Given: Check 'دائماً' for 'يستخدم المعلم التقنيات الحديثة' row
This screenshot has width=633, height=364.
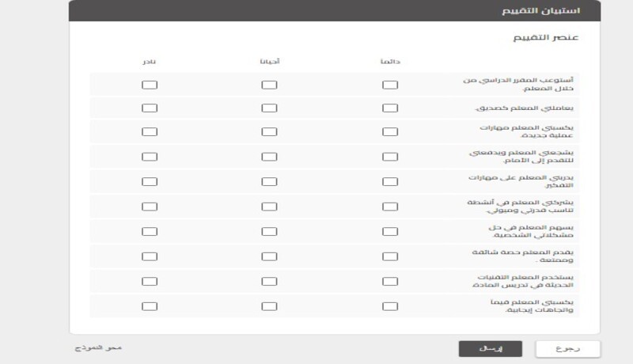Looking at the screenshot, I should (389, 281).
